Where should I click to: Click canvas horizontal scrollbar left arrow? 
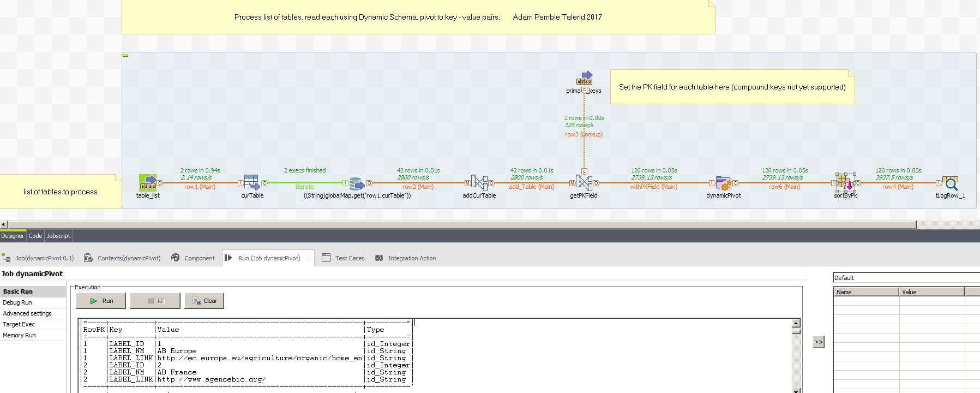click(4, 224)
